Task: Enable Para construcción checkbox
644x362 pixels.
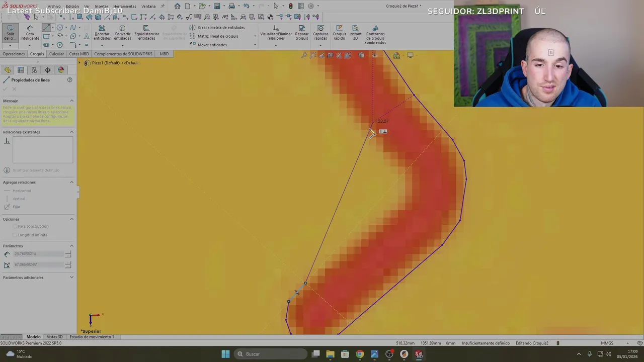Action: (x=15, y=226)
